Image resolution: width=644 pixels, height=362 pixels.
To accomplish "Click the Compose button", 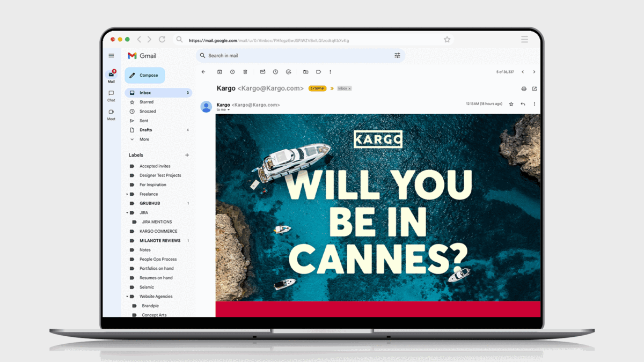I will click(144, 76).
